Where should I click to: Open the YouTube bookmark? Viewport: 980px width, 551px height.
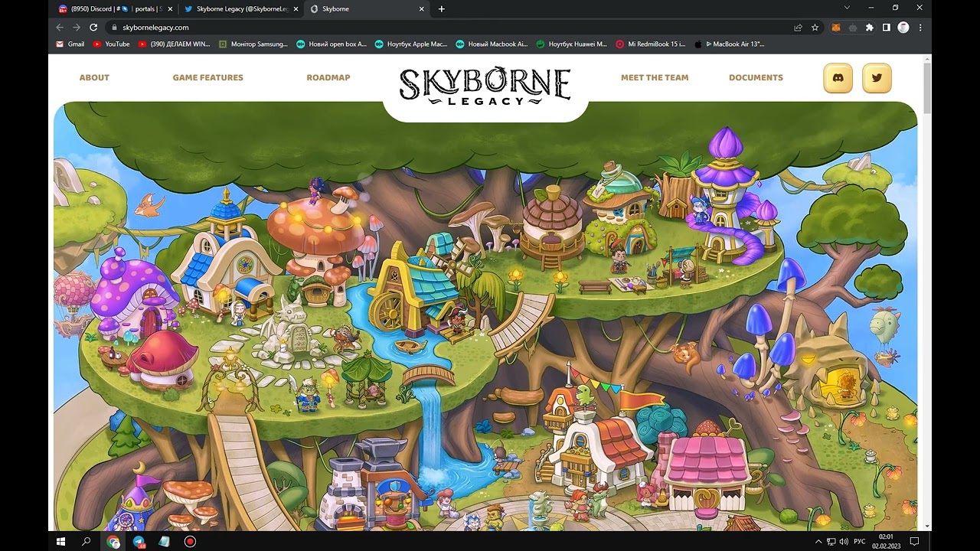(111, 44)
